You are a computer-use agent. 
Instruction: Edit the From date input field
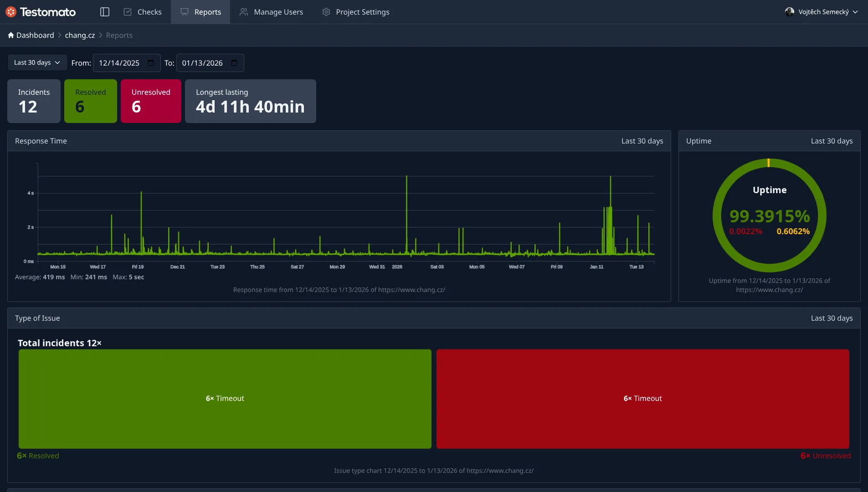pos(121,63)
